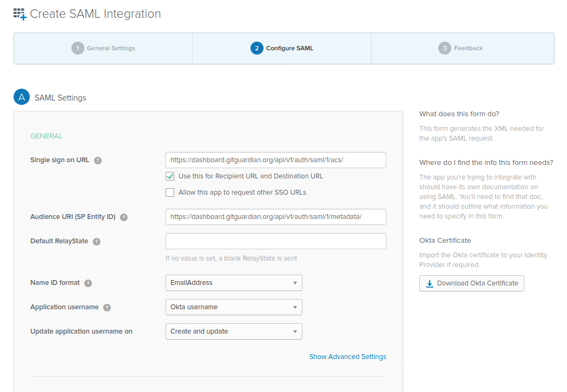Select the Configure SAML step
This screenshot has width=567, height=392.
[282, 49]
